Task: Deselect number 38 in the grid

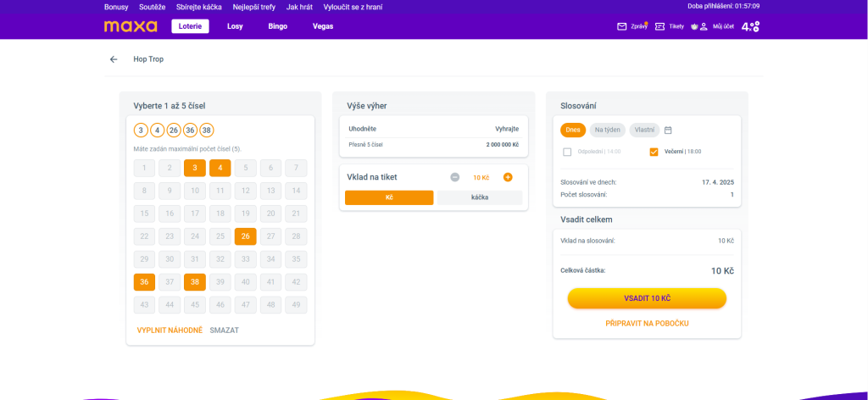Action: [195, 282]
